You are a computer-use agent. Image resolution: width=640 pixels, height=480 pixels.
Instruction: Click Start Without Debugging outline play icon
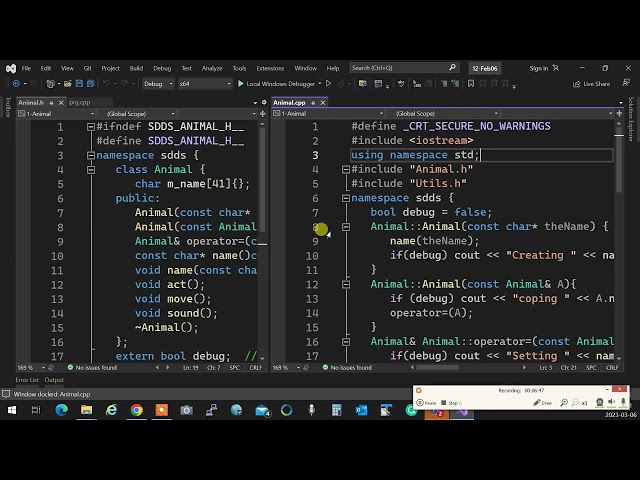tap(328, 84)
